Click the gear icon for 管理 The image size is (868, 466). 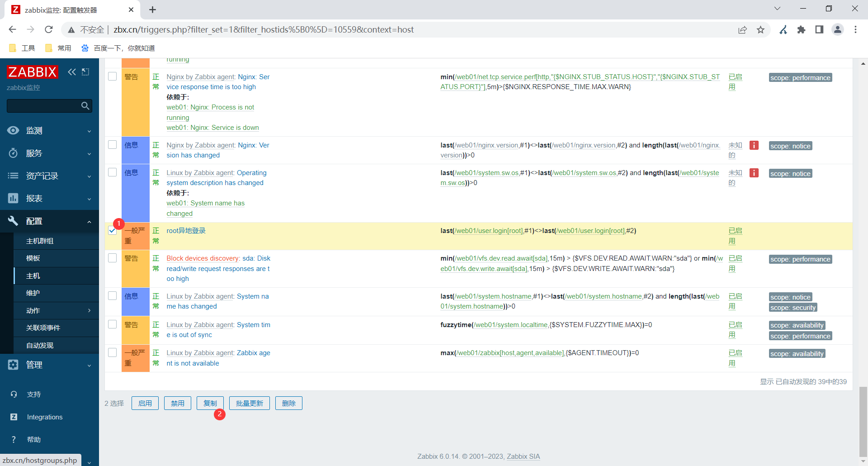13,365
